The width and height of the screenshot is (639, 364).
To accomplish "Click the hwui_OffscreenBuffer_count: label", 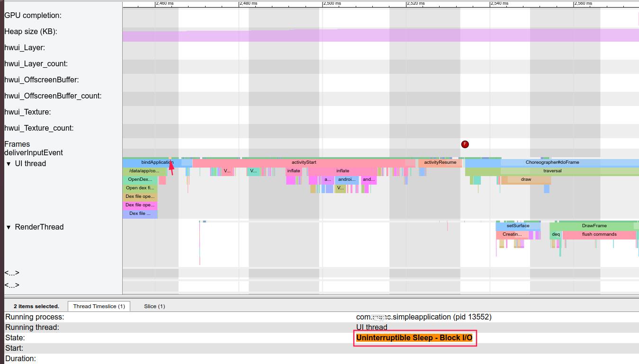I will [53, 96].
